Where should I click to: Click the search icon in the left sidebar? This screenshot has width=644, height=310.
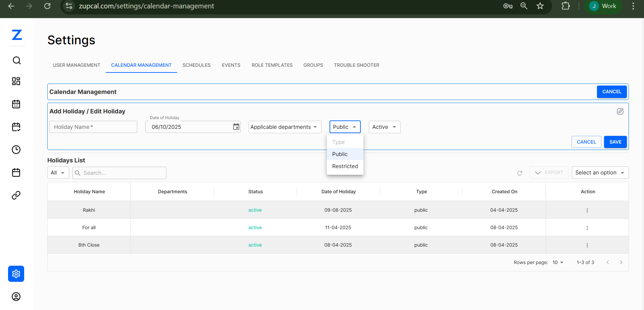(16, 60)
